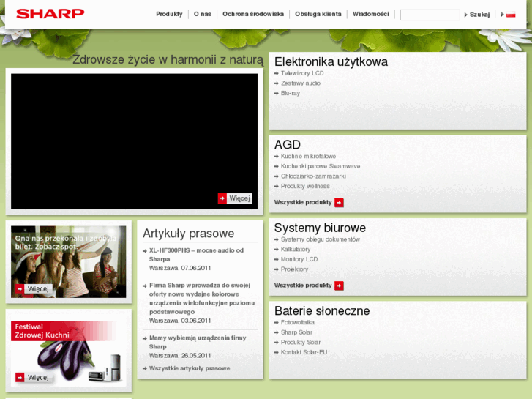The image size is (532, 399).
Task: Click arrow bullet beside Produkty wellness
Action: (277, 187)
